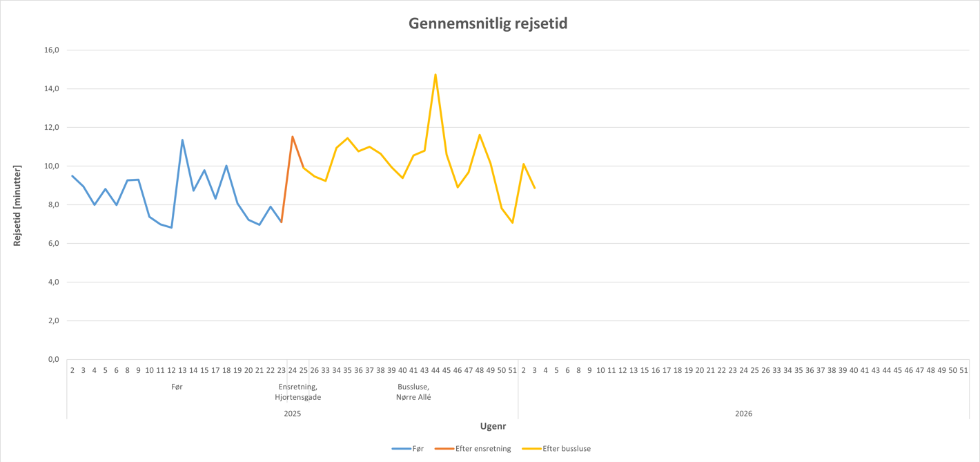Click the orange Efter ensretning legend marker
The height and width of the screenshot is (462, 980).
click(444, 449)
